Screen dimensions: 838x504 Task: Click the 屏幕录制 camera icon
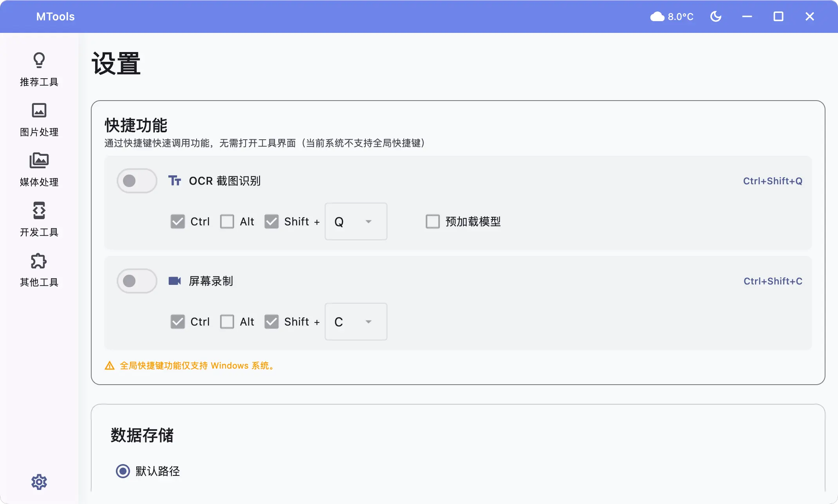pos(175,281)
